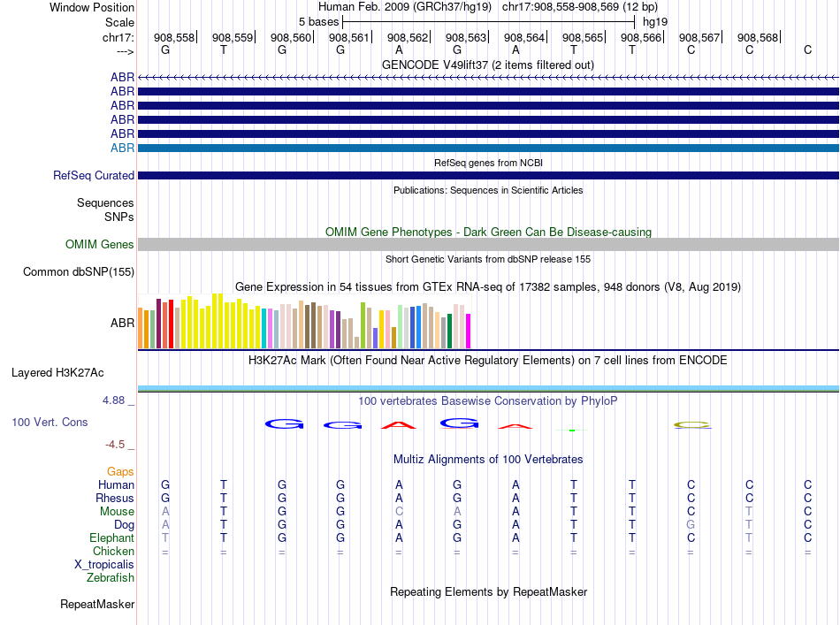
Task: Click the "hg19" text beside the scale bar
Action: pyautogui.click(x=655, y=22)
